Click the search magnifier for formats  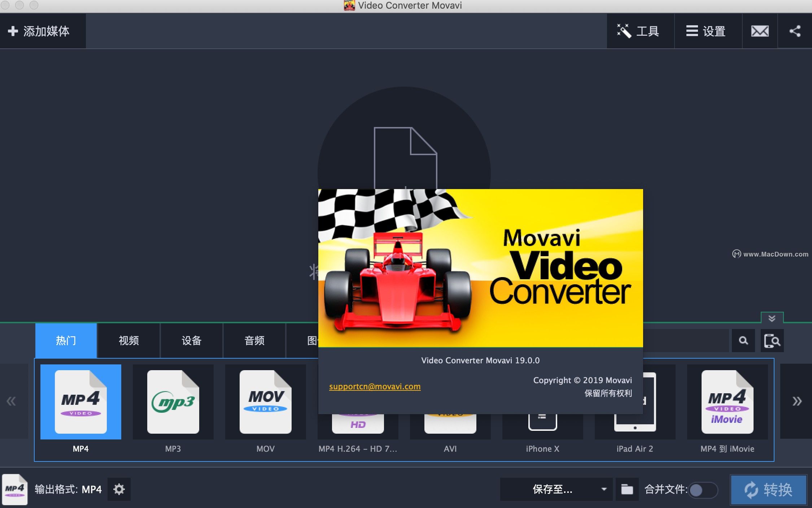click(743, 340)
